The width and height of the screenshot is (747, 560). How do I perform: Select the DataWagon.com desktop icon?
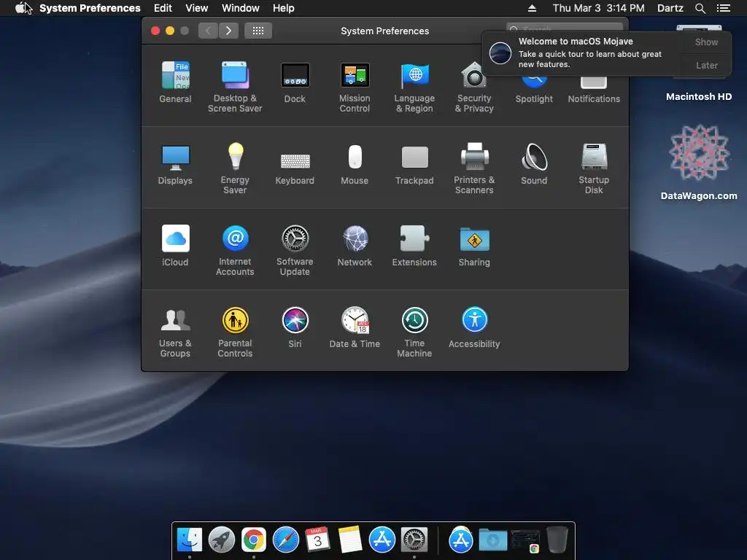coord(699,162)
